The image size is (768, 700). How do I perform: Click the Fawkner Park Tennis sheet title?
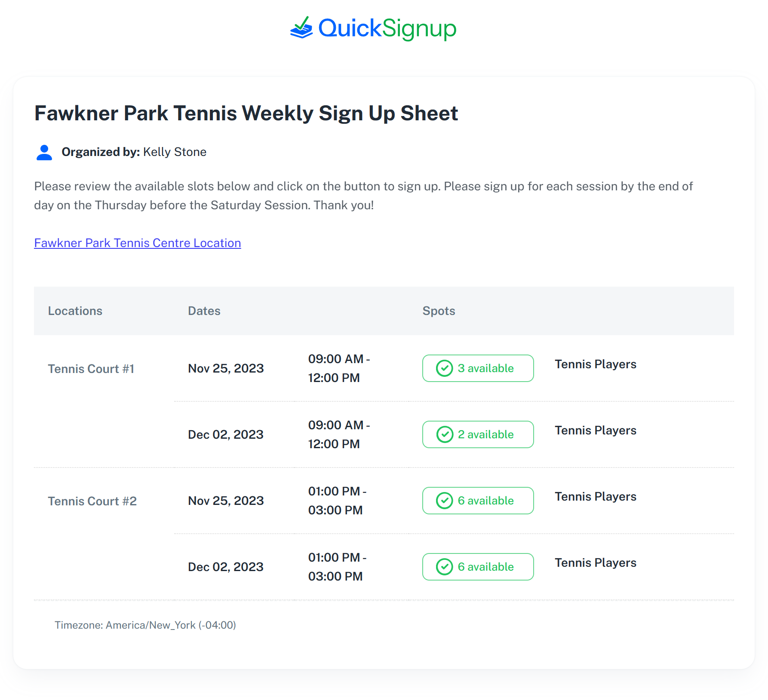(246, 113)
